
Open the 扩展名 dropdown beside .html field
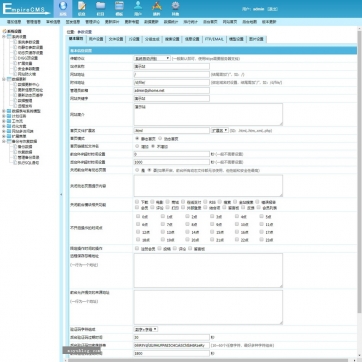(x=220, y=130)
